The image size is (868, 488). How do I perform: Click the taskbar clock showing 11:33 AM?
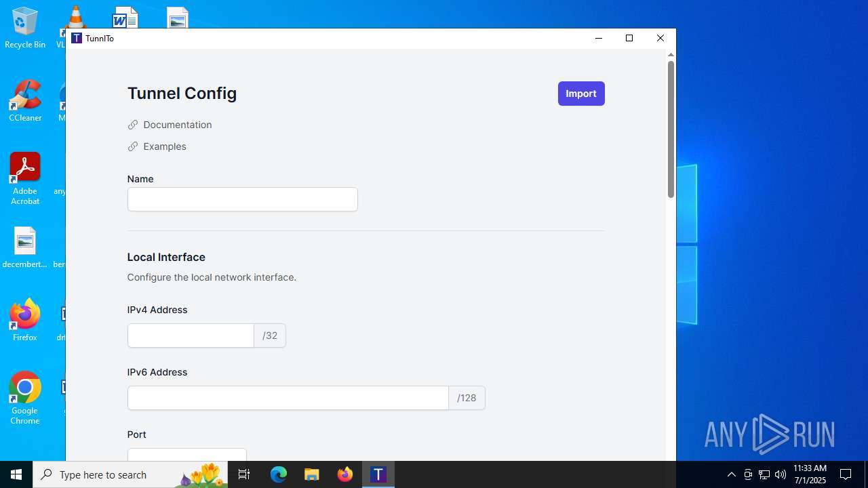810,474
